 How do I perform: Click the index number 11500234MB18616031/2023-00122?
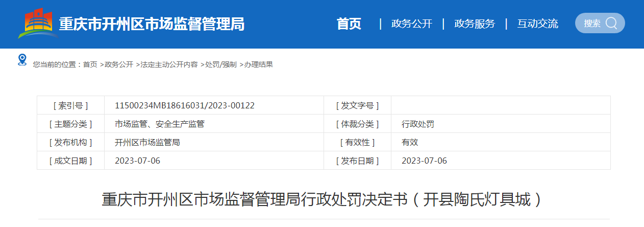click(x=185, y=105)
